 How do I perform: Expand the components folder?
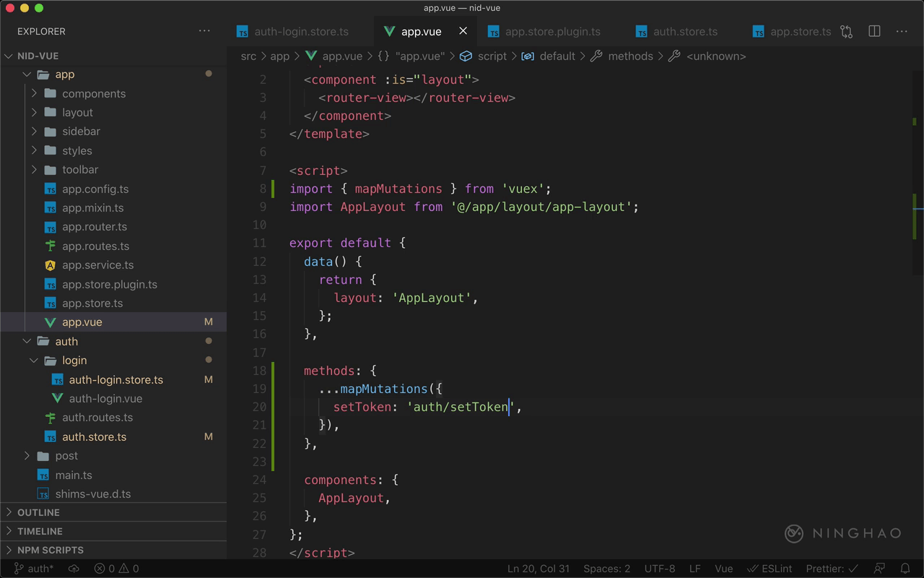(x=93, y=94)
